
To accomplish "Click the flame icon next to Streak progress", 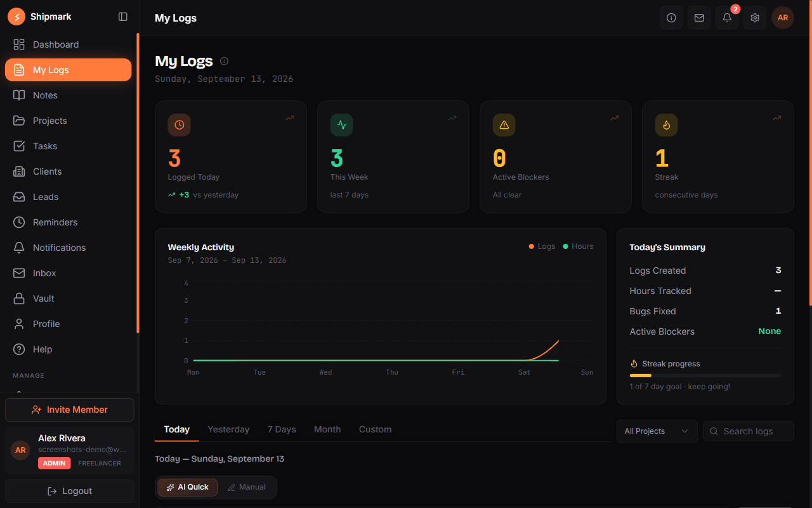I will pyautogui.click(x=634, y=364).
